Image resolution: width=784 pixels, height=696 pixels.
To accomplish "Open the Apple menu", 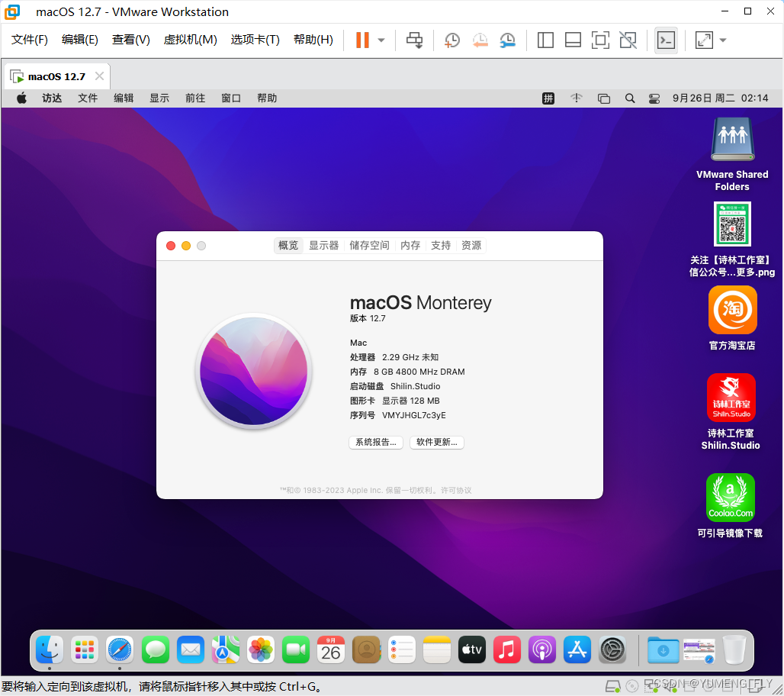I will 21,98.
